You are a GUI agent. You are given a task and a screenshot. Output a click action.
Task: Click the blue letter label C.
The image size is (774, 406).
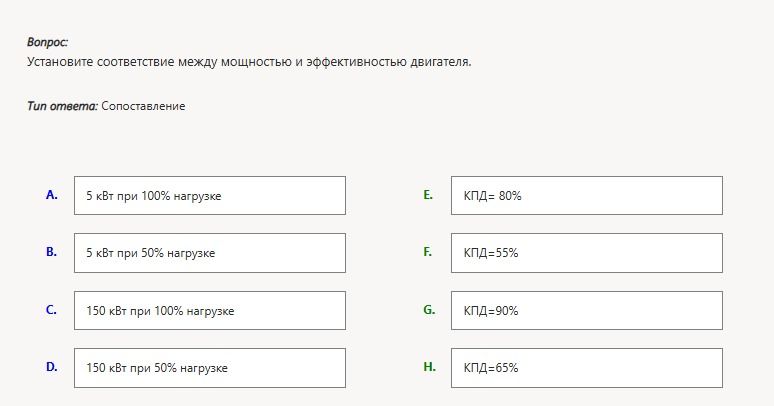click(x=51, y=310)
